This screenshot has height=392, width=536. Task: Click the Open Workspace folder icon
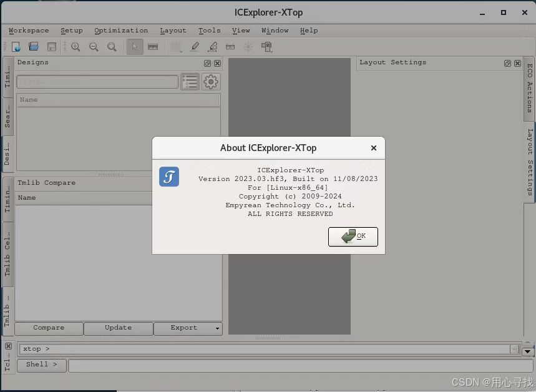(34, 47)
